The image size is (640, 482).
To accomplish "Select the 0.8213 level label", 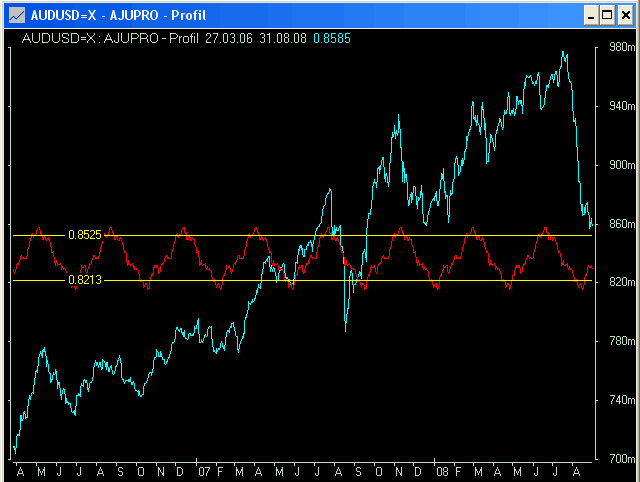I will [x=85, y=280].
